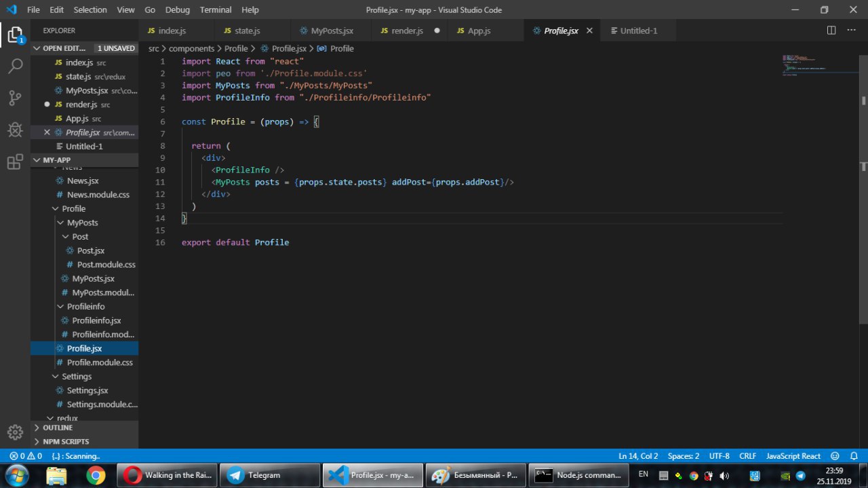This screenshot has width=868, height=488.
Task: Open the Extensions view icon
Action: (15, 162)
